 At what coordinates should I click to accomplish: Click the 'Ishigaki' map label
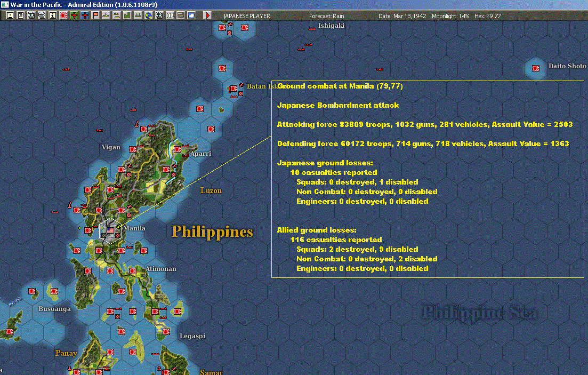coord(331,26)
